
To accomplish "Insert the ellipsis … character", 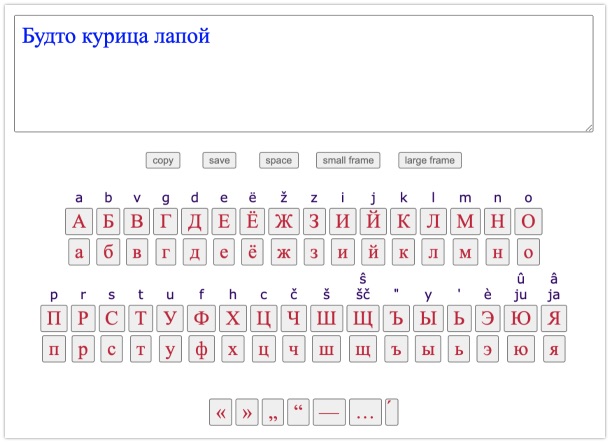I will (364, 412).
